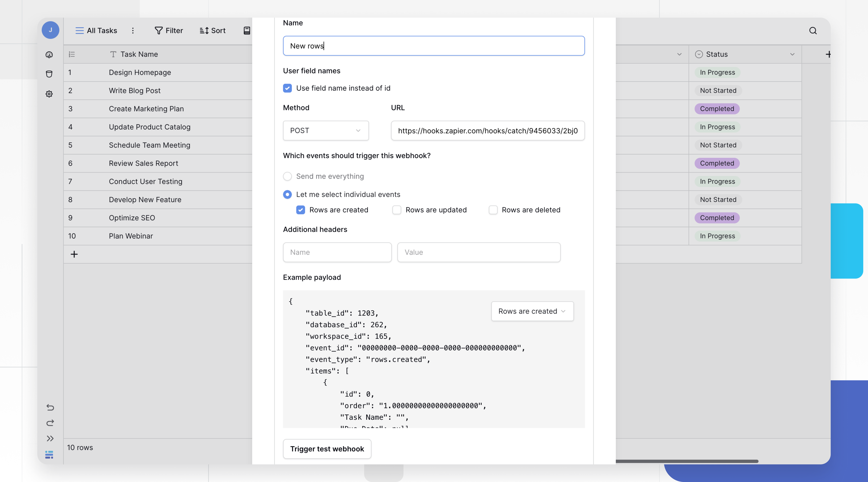Click the Status field type icon
This screenshot has height=482, width=868.
(x=699, y=54)
